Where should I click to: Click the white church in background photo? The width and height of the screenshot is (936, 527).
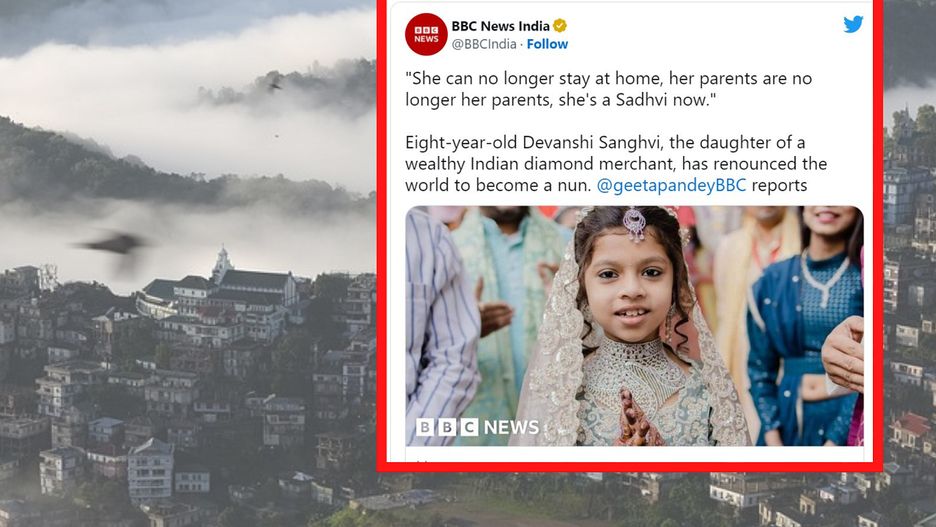click(x=222, y=270)
